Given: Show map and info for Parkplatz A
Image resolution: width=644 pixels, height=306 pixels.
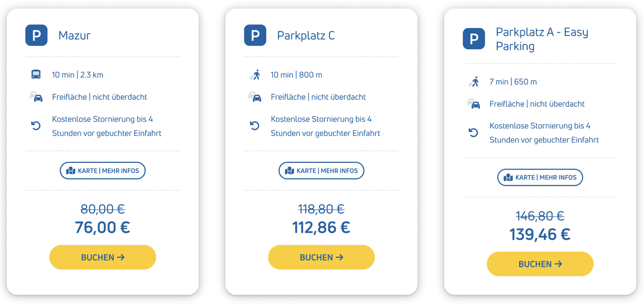Looking at the screenshot, I should pyautogui.click(x=540, y=178).
